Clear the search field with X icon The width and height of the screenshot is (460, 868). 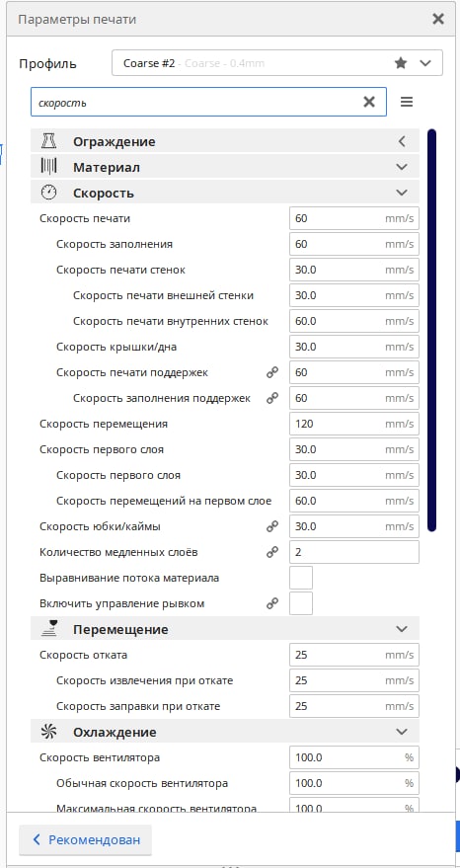[x=368, y=102]
